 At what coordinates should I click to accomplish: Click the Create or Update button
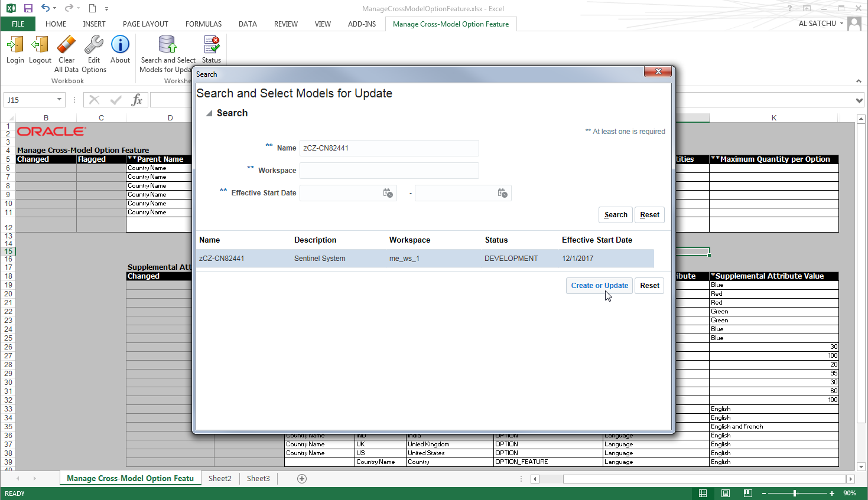click(600, 286)
